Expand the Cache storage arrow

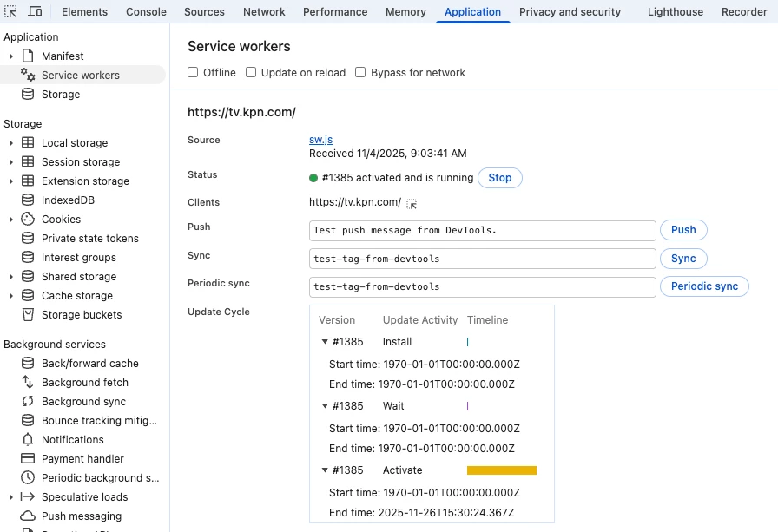tap(11, 296)
